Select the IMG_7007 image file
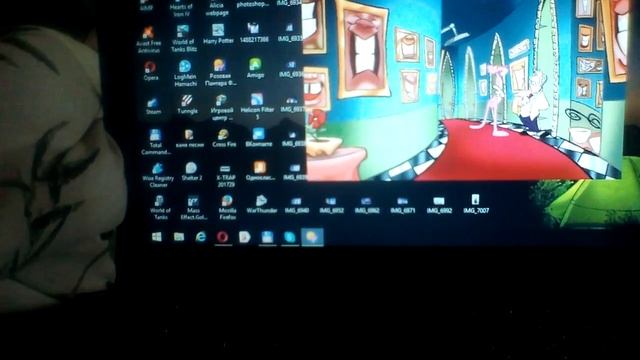Viewport: 640px width, 360px height. pyautogui.click(x=476, y=204)
